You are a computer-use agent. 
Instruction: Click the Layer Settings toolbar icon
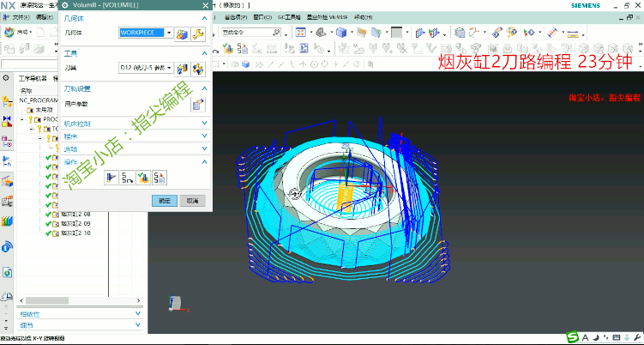point(460,32)
